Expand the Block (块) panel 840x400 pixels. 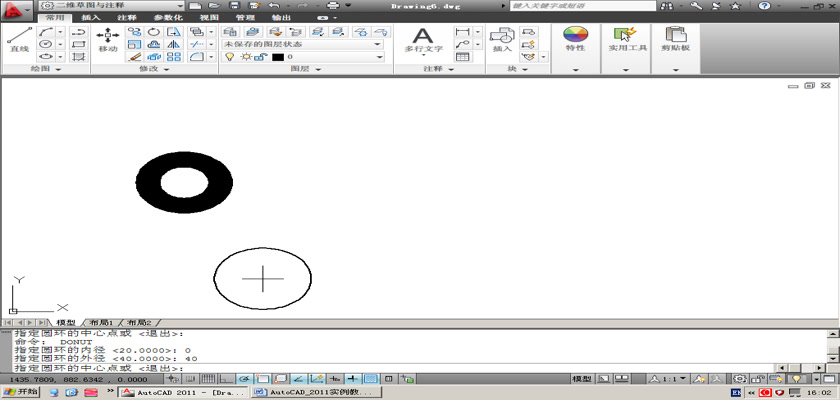click(518, 69)
